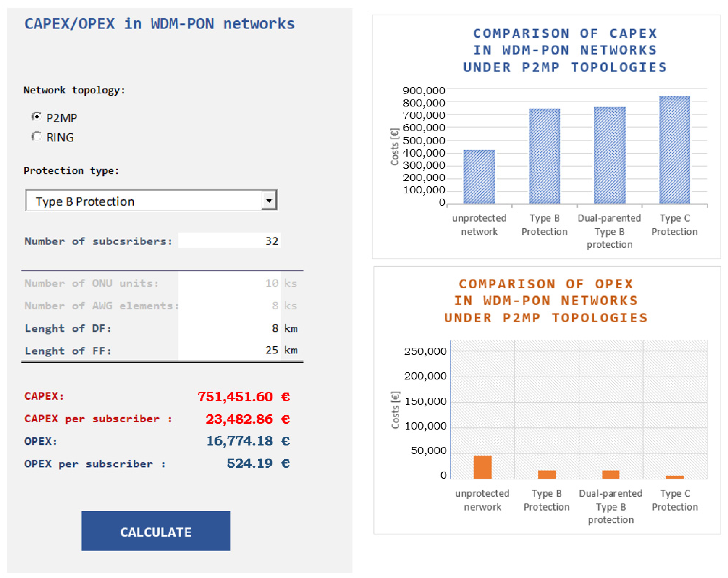Click the Length of FF value field
Screen dimensions: 728x578
tap(229, 350)
